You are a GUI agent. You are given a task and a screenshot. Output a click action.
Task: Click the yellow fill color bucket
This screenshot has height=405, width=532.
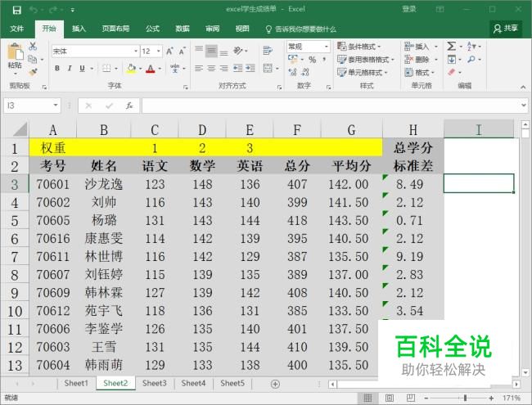(x=131, y=69)
